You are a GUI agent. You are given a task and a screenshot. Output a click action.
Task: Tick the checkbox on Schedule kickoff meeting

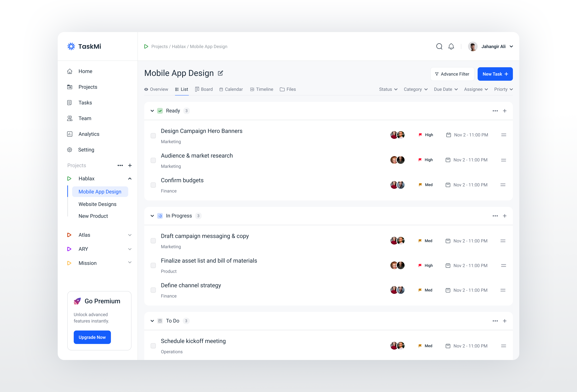click(x=153, y=346)
